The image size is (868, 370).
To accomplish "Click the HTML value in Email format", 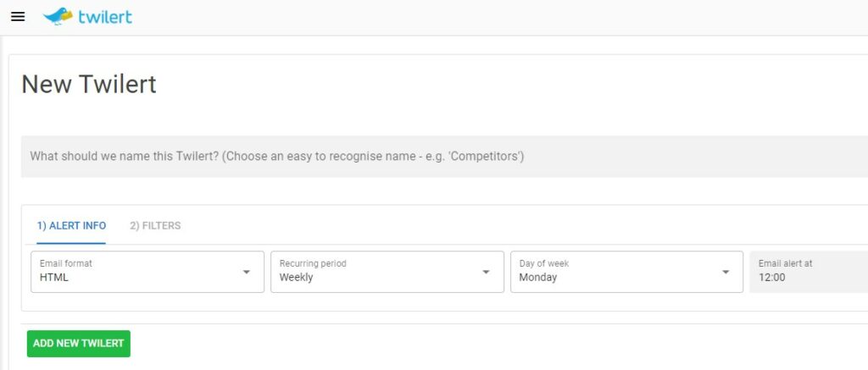I will pos(54,278).
